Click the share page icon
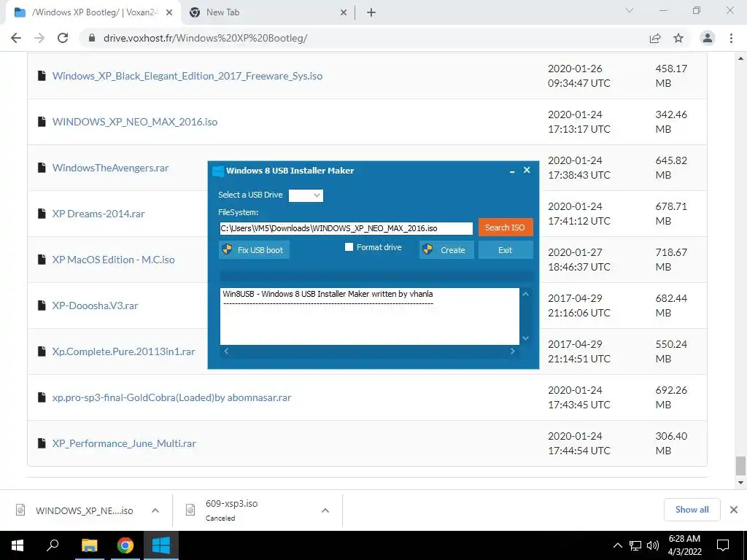Screen dimensions: 747x560 tap(655, 38)
